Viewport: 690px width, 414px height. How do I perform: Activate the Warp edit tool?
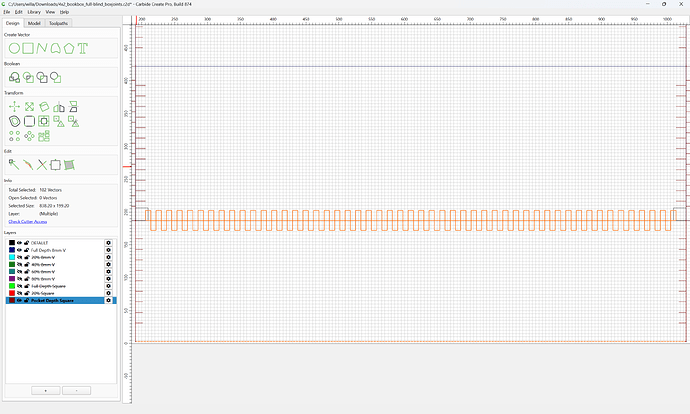[69, 165]
